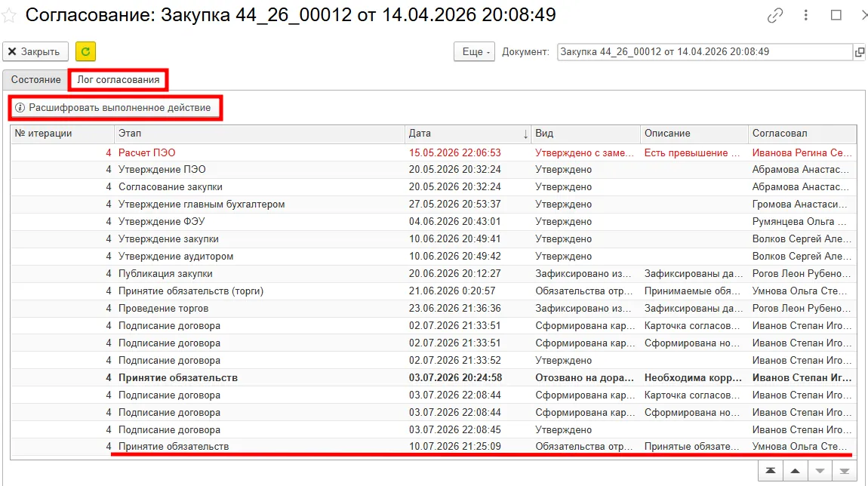868x486 pixels.
Task: Click the № итерации column header
Action: pyautogui.click(x=62, y=134)
